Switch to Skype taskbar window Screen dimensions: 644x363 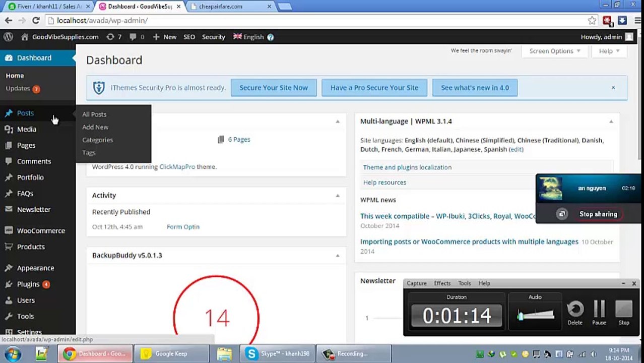tap(278, 354)
